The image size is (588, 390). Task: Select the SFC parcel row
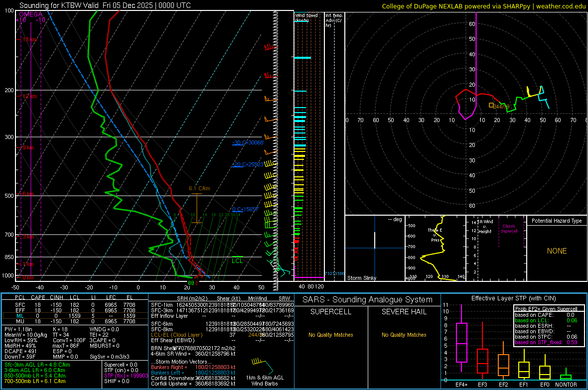pos(75,305)
